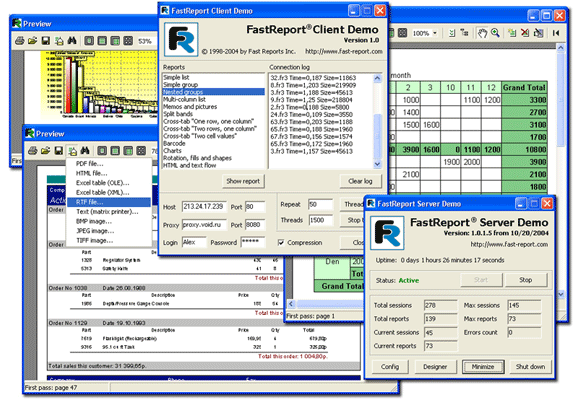Click page-width zoom icon in top-left Preview window
The height and width of the screenshot is (400, 578).
(x=102, y=41)
